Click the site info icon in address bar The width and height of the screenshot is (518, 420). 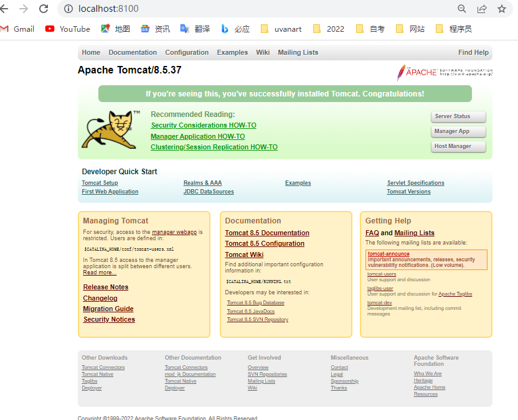pyautogui.click(x=68, y=9)
